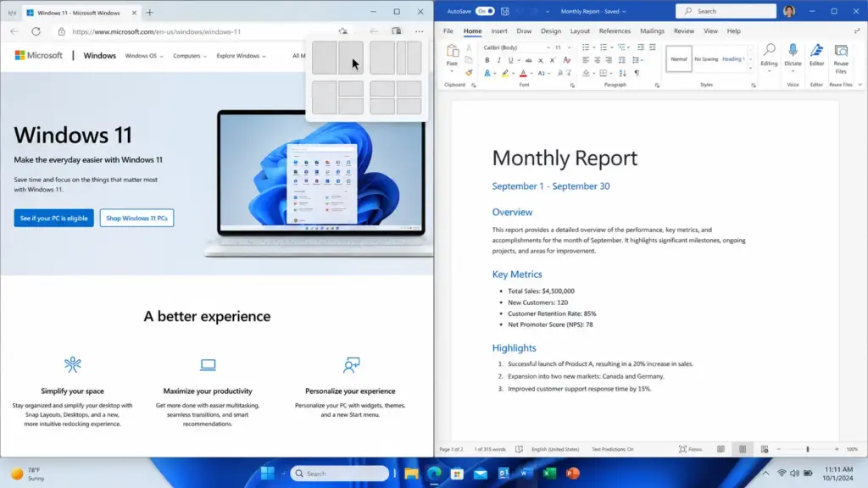Switch to the Design tab in Word
The image size is (868, 488).
[551, 31]
